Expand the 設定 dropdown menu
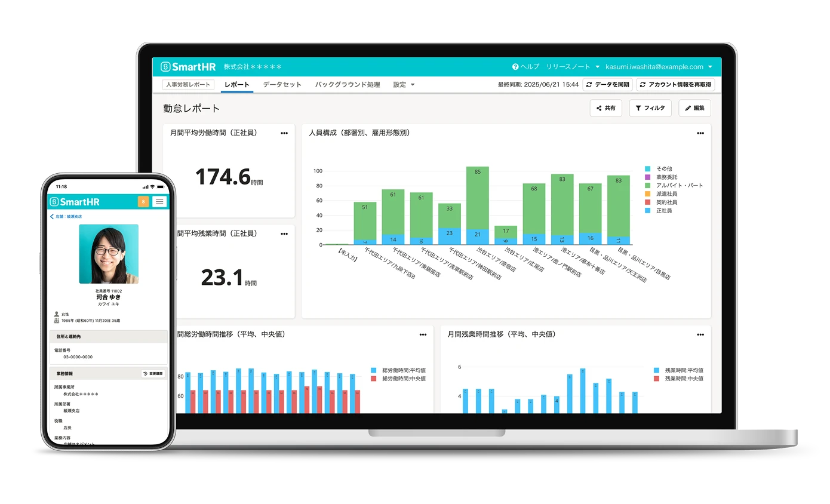The image size is (830, 504). (x=404, y=85)
